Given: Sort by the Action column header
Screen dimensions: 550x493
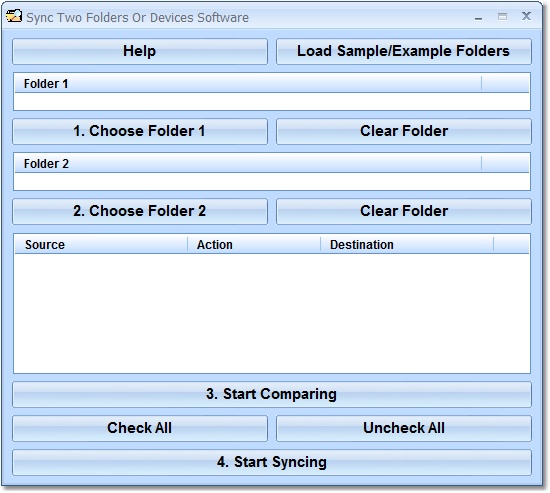Looking at the screenshot, I should pyautogui.click(x=254, y=245).
